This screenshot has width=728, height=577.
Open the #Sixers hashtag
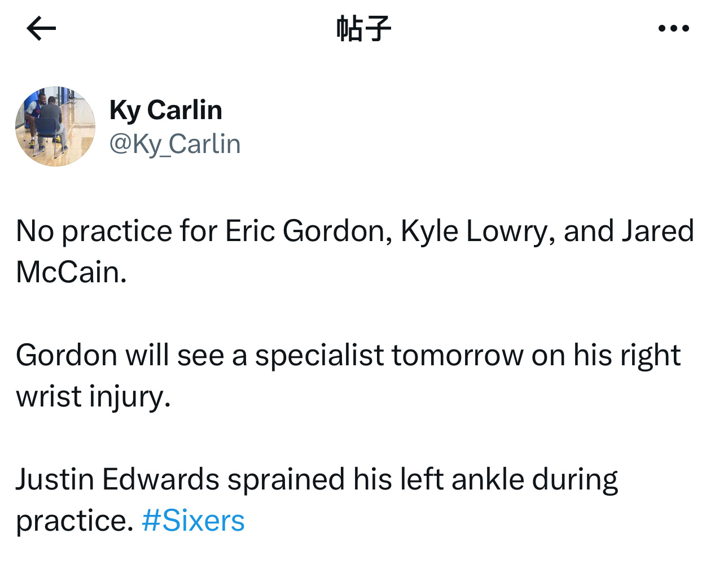[193, 521]
